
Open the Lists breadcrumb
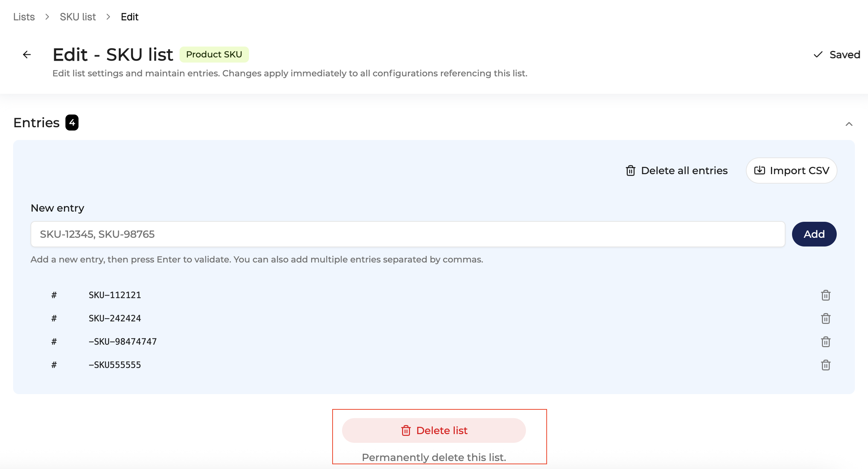(24, 17)
